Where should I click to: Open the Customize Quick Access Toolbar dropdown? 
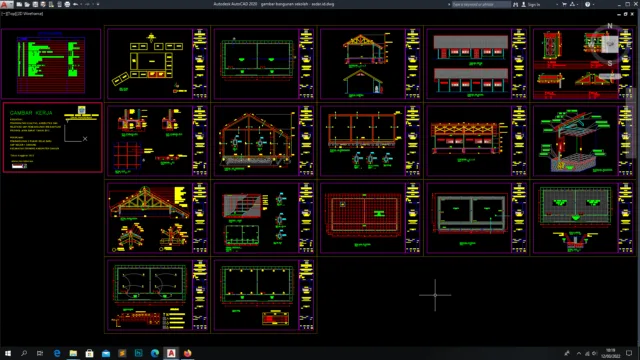coord(98,4)
